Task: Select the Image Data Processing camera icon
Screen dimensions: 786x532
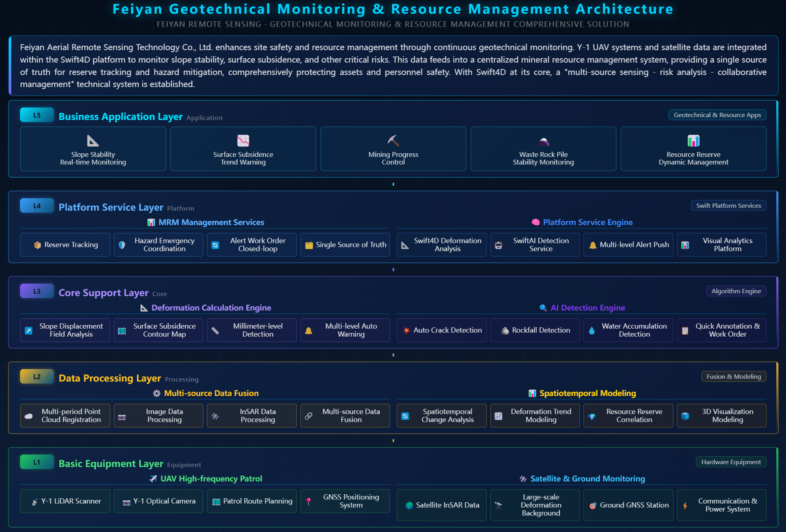Action: pyautogui.click(x=122, y=416)
